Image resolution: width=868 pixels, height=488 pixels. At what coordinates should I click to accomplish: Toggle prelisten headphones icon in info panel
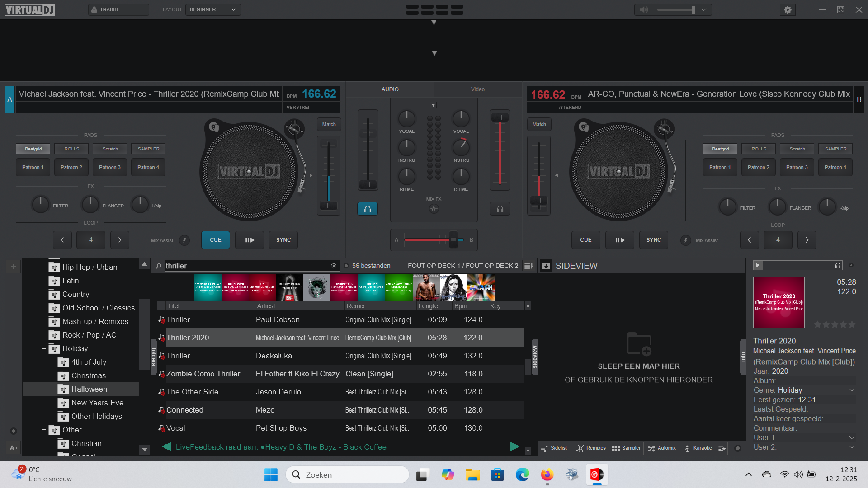[838, 265]
